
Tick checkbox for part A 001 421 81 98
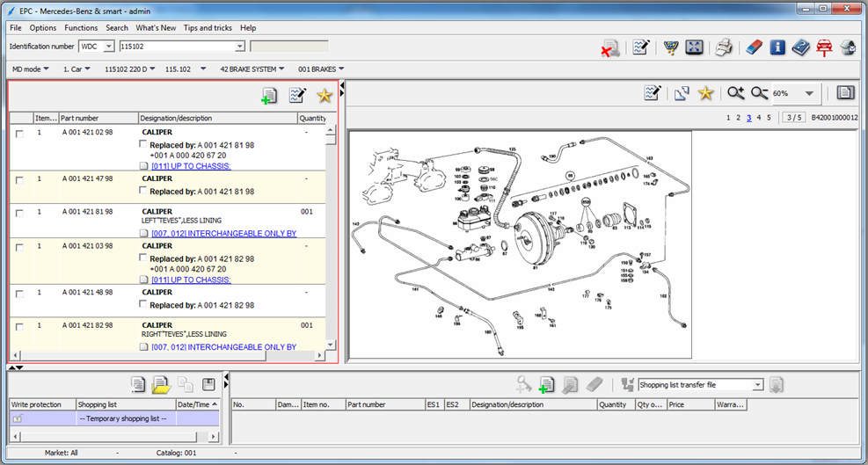pyautogui.click(x=19, y=213)
